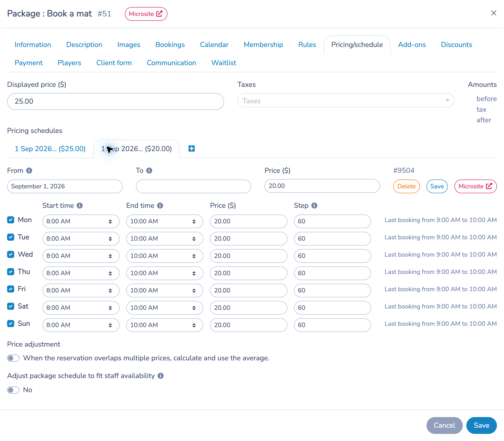Screen dimensions: 504x441
Task: Save the pricing schedule #9504
Action: [x=437, y=186]
